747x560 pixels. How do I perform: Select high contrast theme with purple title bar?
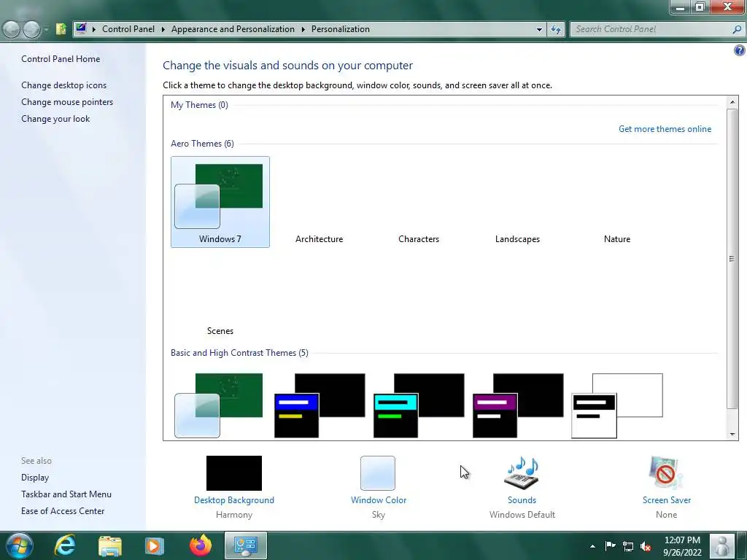[518, 405]
